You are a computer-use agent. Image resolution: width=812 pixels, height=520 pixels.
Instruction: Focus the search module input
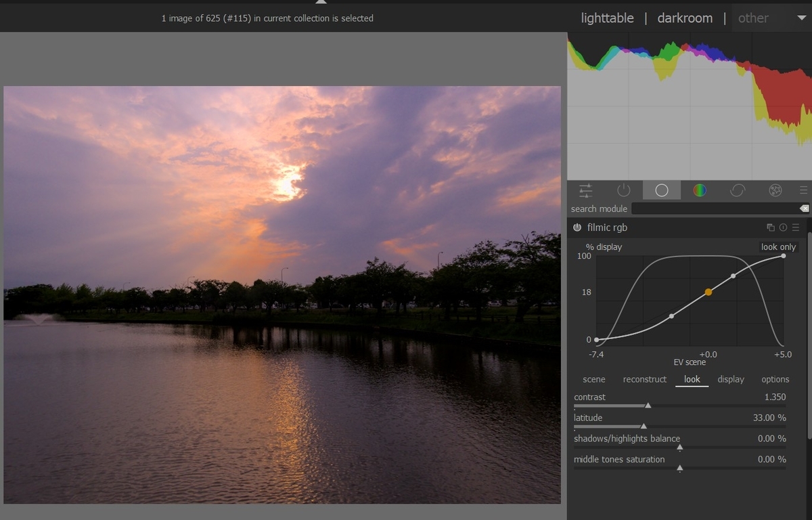click(715, 209)
